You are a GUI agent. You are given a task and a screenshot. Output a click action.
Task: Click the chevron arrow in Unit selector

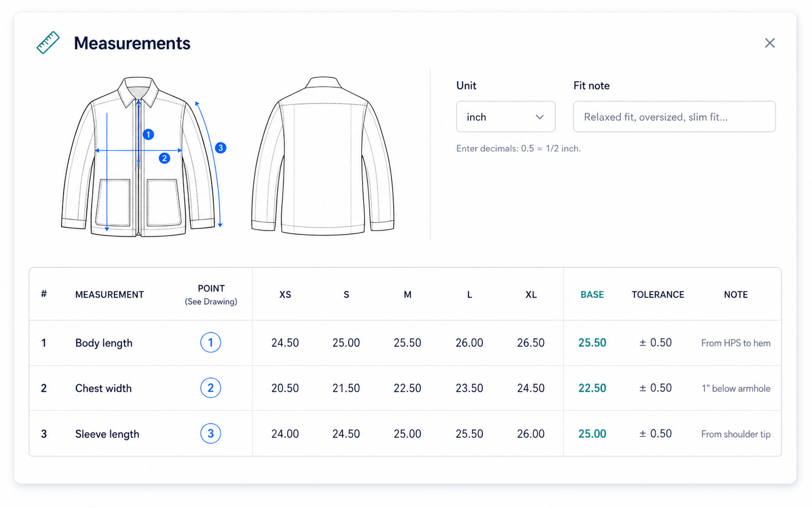[540, 117]
